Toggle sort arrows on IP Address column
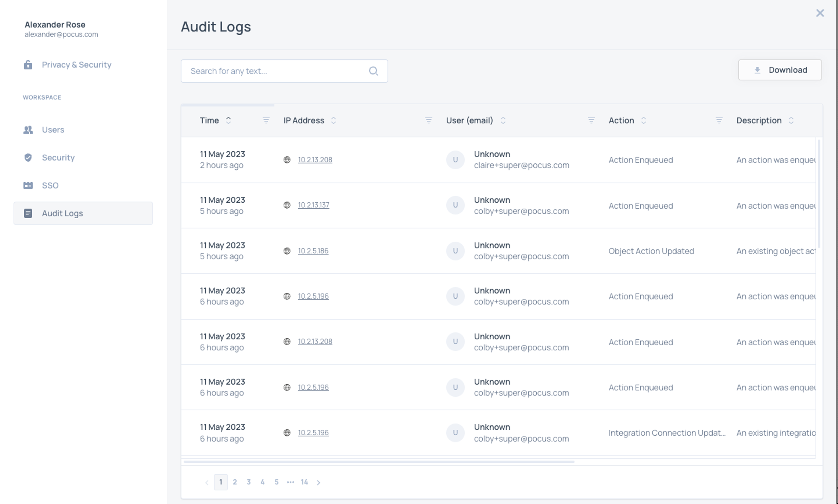 (334, 121)
